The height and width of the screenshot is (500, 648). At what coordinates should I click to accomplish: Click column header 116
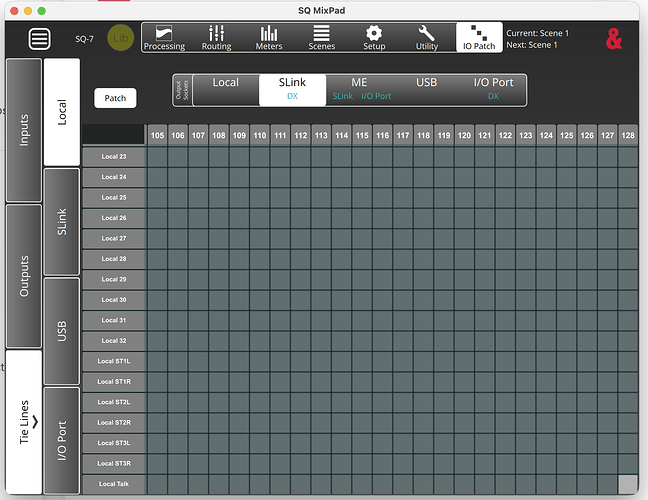click(382, 135)
